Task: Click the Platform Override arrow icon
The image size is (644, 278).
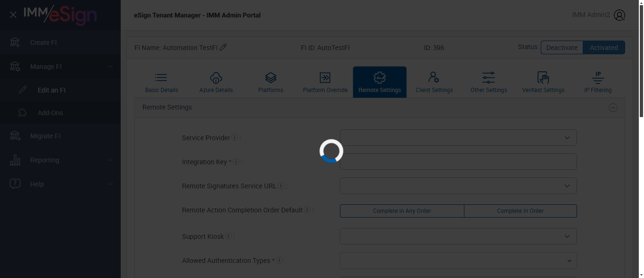Action: click(x=325, y=77)
